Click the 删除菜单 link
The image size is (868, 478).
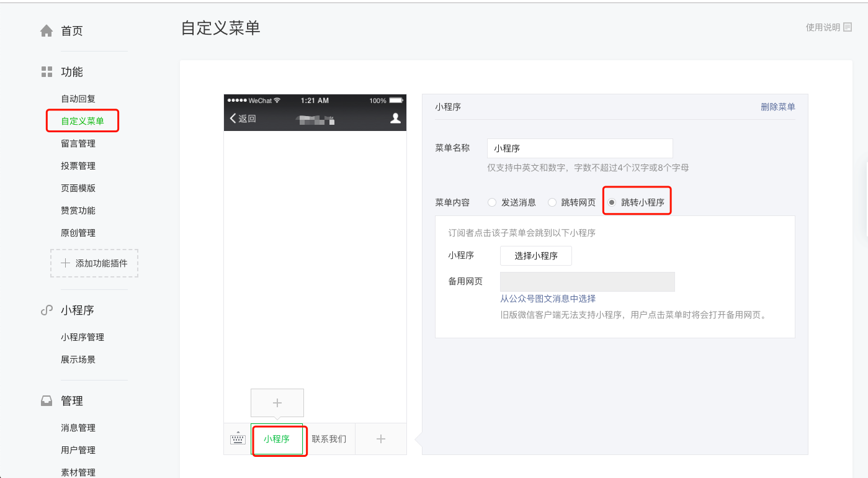point(777,107)
